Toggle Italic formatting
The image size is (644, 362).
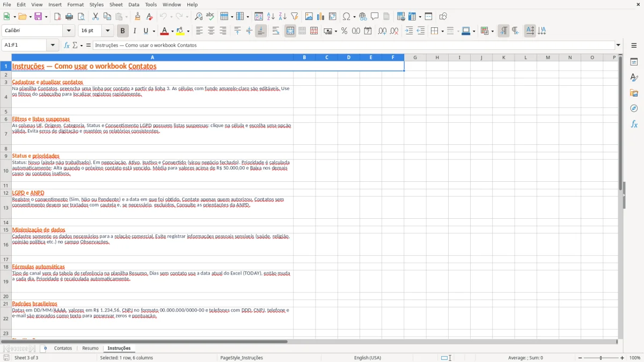pyautogui.click(x=134, y=31)
